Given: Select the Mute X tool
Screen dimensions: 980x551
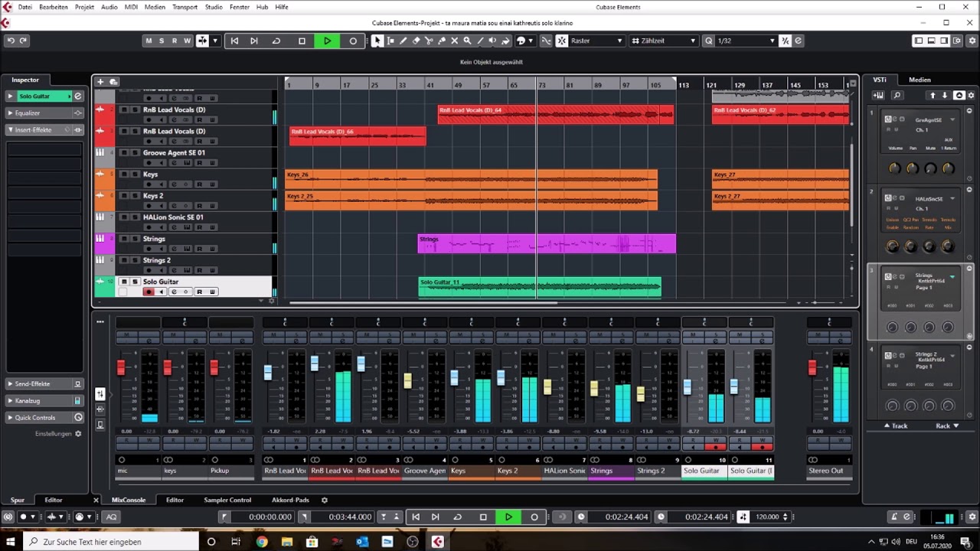Looking at the screenshot, I should pos(454,41).
